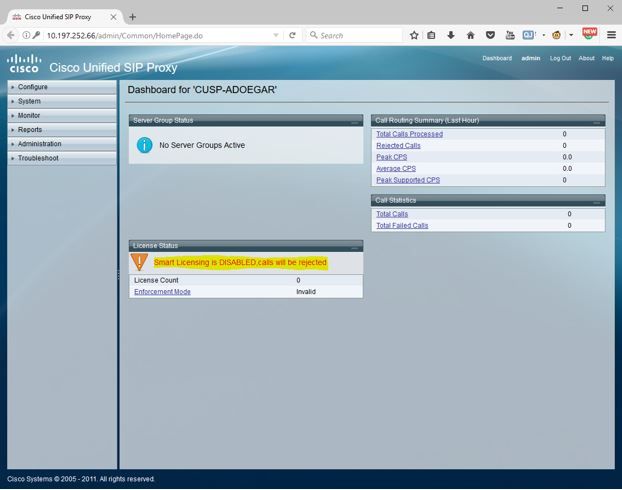This screenshot has width=622, height=490.
Task: Click the page reload icon
Action: coord(292,35)
